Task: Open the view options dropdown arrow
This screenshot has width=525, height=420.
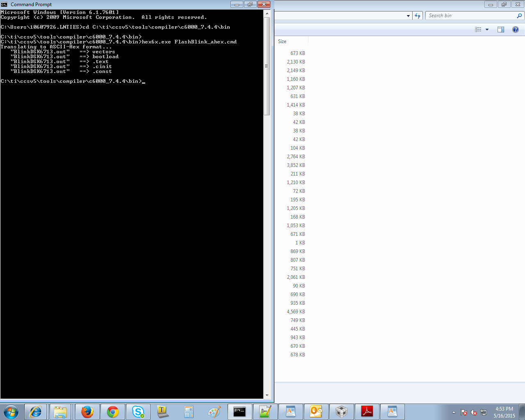Action: (x=487, y=30)
